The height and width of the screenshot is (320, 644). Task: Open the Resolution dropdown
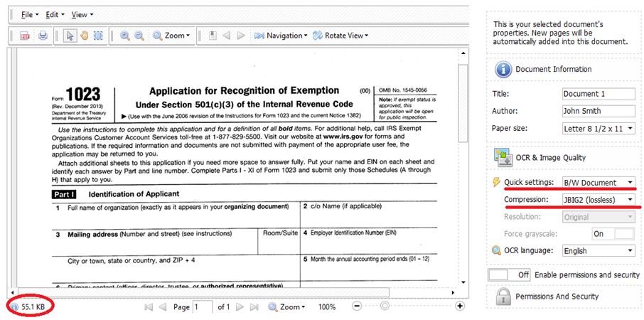tap(599, 217)
